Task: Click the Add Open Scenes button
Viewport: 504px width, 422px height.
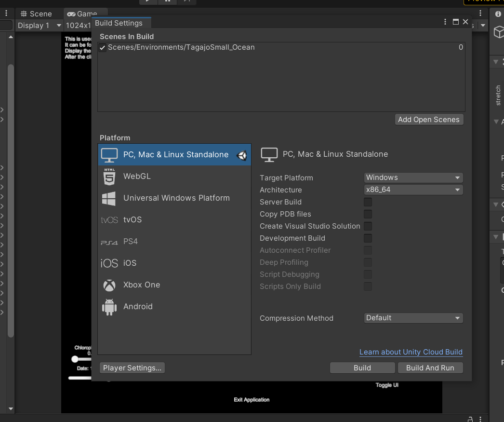Action: coord(429,120)
